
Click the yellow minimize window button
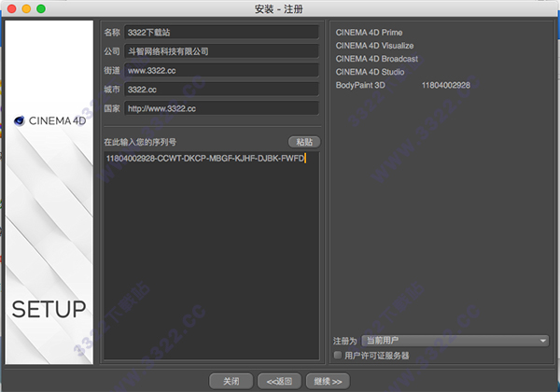(x=26, y=8)
